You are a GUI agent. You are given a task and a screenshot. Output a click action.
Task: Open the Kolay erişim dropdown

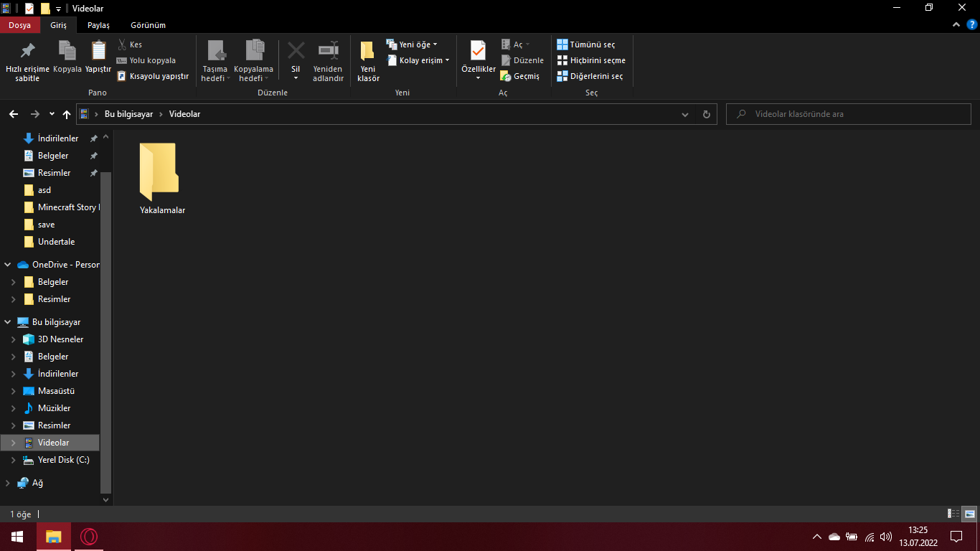tap(418, 60)
